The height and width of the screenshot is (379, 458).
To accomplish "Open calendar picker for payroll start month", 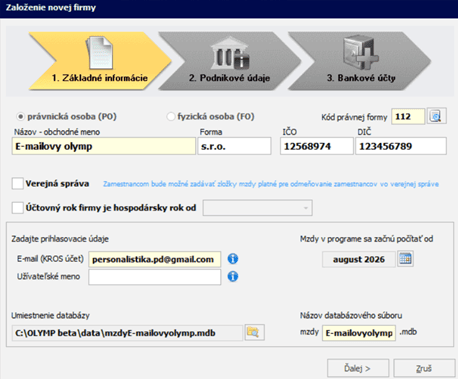I will coord(405,259).
